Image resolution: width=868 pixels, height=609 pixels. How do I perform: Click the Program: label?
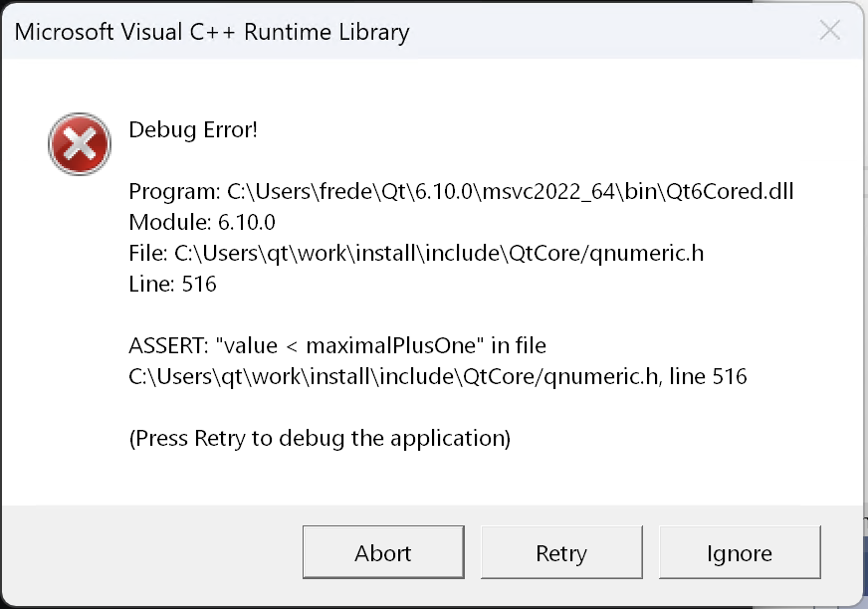(x=175, y=192)
